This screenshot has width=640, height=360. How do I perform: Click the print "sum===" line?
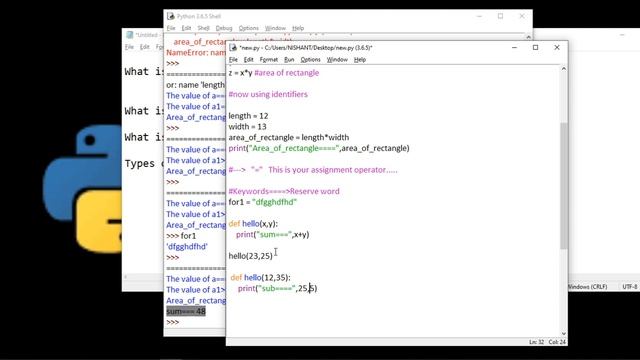(272, 235)
